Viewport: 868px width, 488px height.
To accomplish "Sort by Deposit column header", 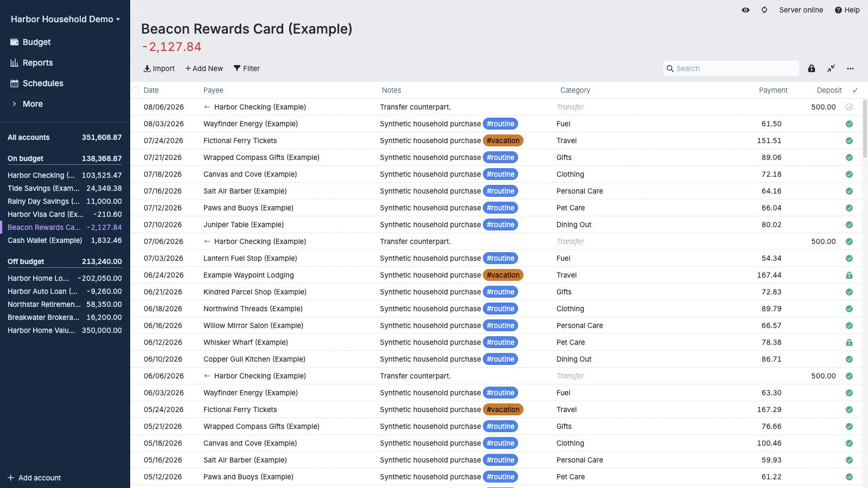I will [x=829, y=90].
